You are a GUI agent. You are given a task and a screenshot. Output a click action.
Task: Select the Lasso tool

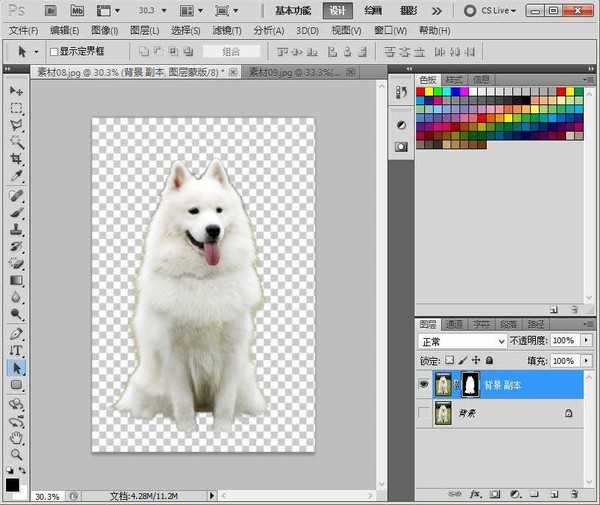pos(16,125)
